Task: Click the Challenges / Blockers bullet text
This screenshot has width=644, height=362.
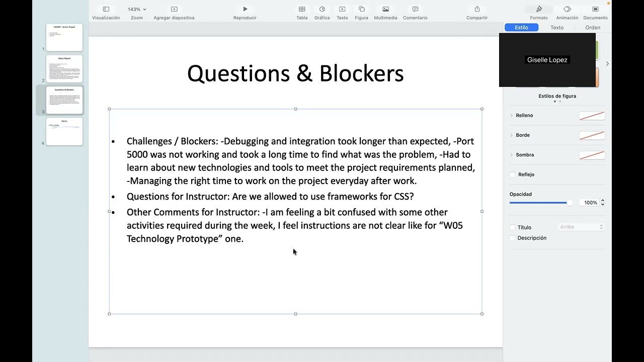Action: click(x=301, y=161)
